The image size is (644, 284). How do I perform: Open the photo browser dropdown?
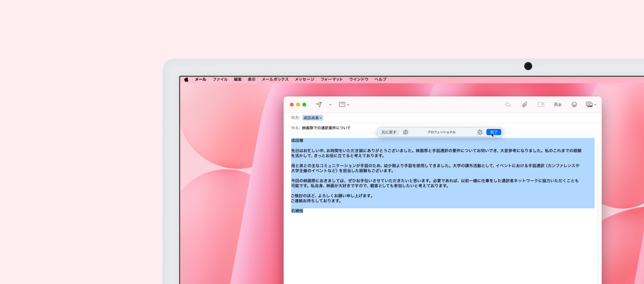click(591, 104)
